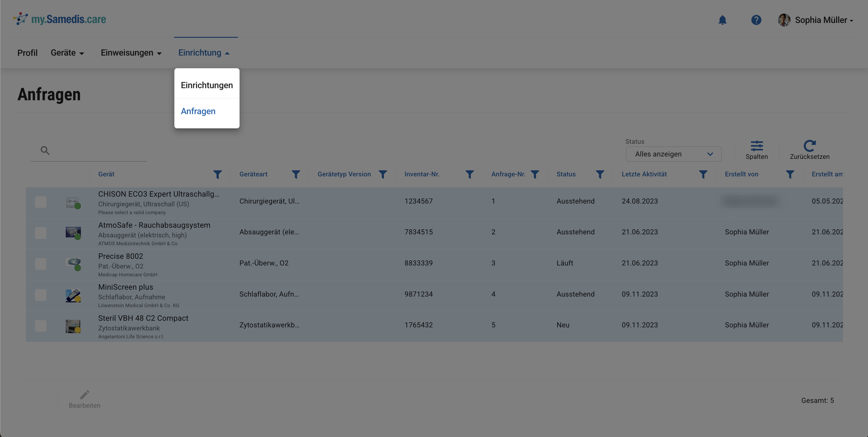Screen dimensions: 868x437
Task: Open the notifications bell icon
Action: tap(722, 20)
